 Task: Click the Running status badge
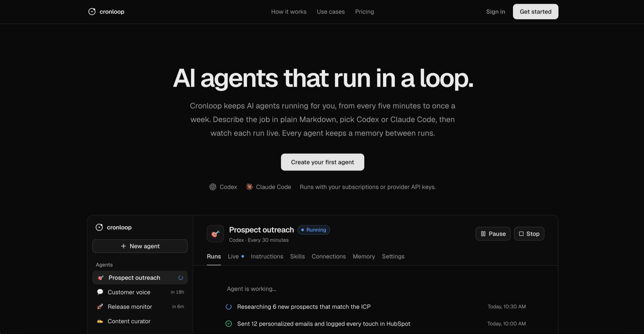point(314,230)
